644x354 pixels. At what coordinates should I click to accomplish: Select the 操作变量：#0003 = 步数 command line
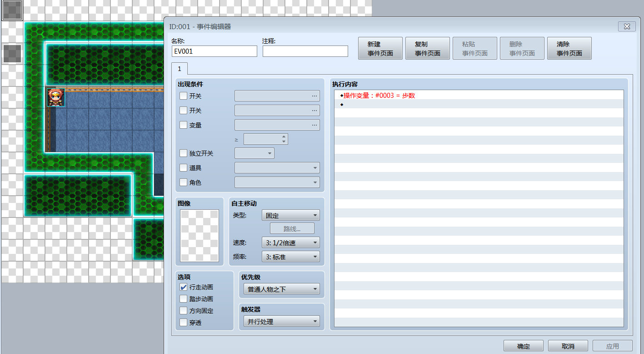[x=479, y=96]
